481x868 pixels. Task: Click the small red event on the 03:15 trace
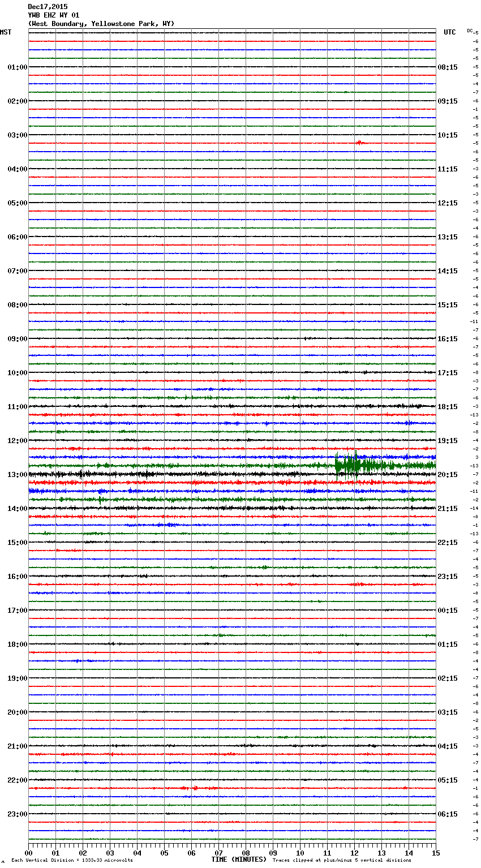click(x=360, y=143)
